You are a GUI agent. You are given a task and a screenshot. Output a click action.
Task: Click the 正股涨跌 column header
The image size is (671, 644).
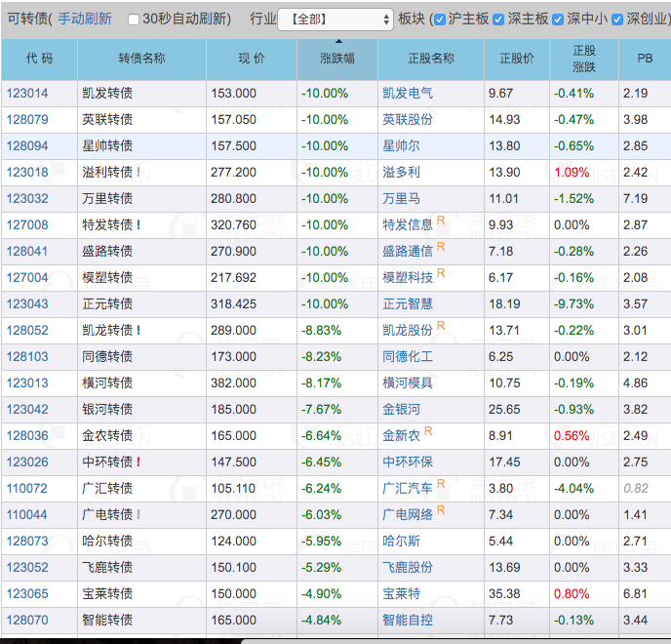pos(583,60)
